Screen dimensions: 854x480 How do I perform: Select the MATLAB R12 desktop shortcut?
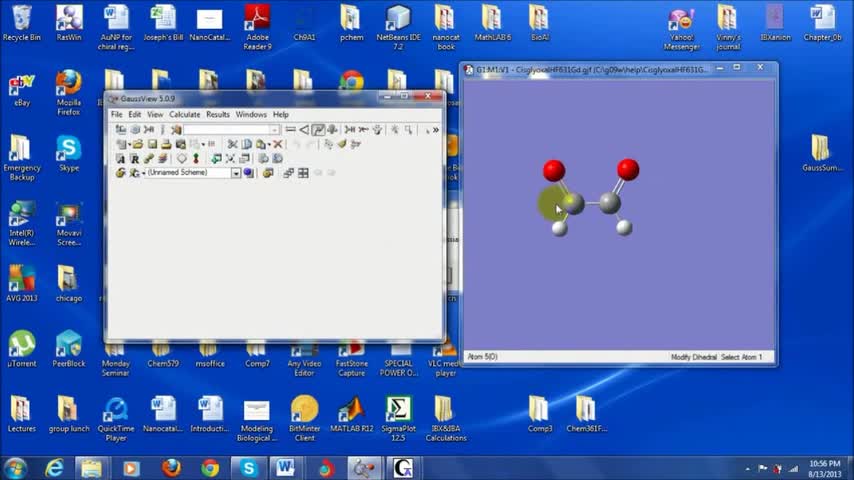pos(352,414)
